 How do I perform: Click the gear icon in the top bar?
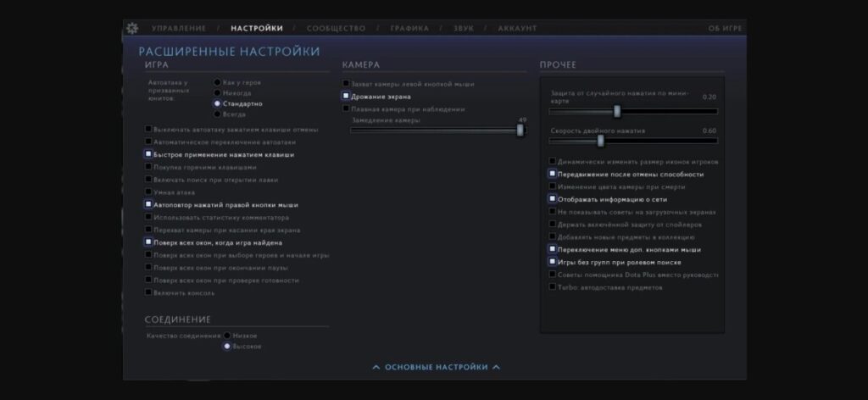click(x=132, y=28)
